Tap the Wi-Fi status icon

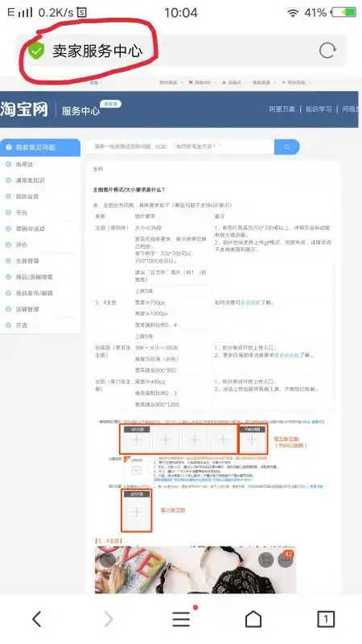coord(293,12)
